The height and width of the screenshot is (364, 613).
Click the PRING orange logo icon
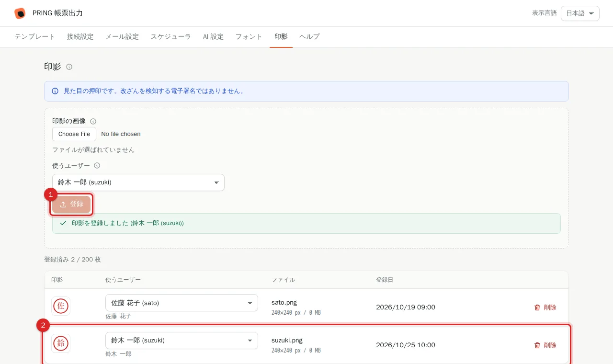click(x=20, y=13)
